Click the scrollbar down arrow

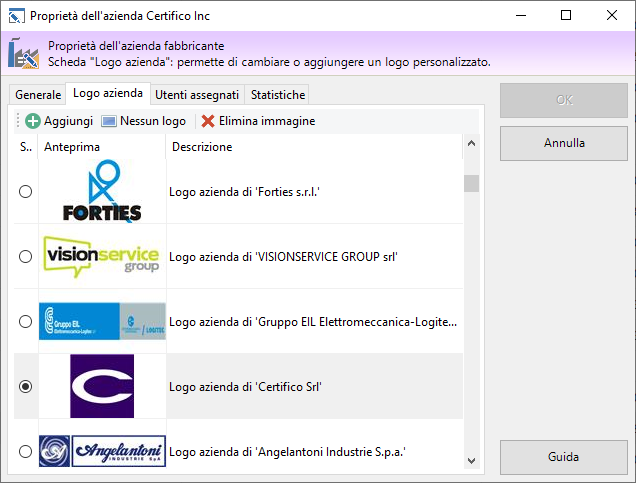pos(471,461)
